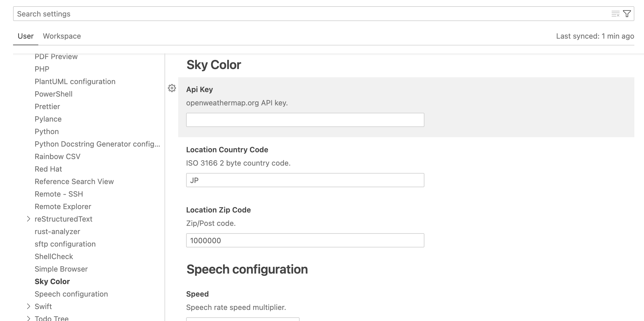Click the filter settings funnel icon
The width and height of the screenshot is (644, 321).
pyautogui.click(x=627, y=14)
